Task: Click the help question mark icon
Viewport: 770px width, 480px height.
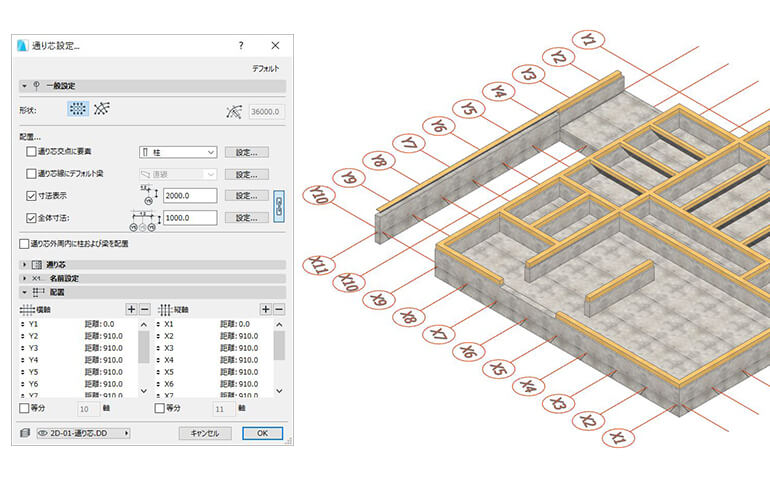Action: (241, 46)
